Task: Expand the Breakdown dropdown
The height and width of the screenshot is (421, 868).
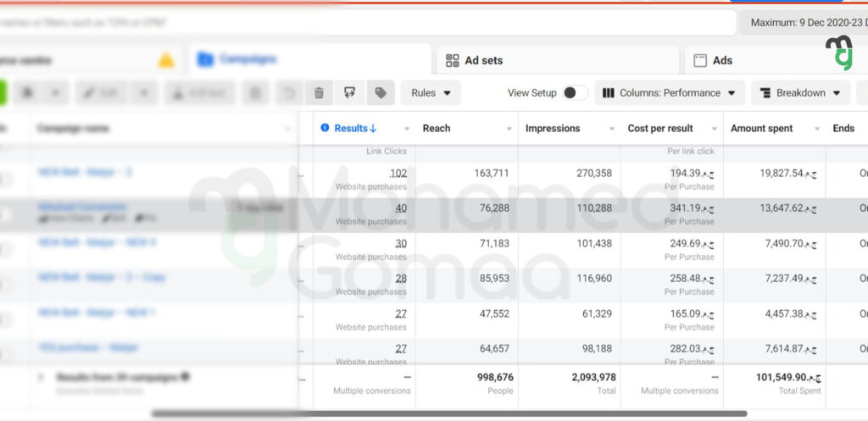Action: click(800, 93)
